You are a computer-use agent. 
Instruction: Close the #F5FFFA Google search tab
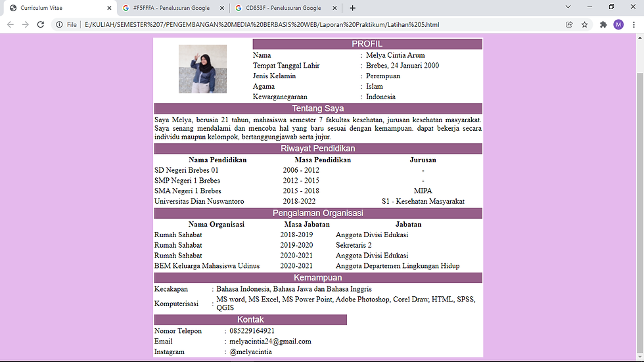click(222, 8)
